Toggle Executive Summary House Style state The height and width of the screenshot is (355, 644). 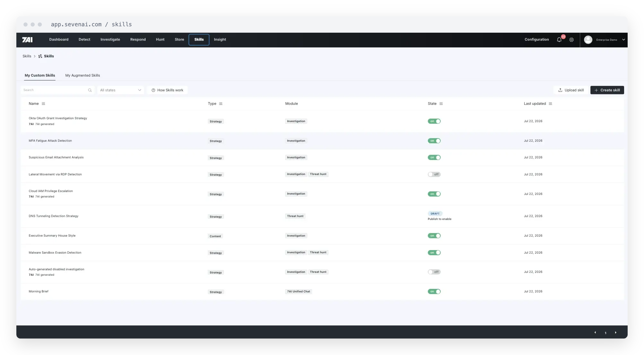434,236
